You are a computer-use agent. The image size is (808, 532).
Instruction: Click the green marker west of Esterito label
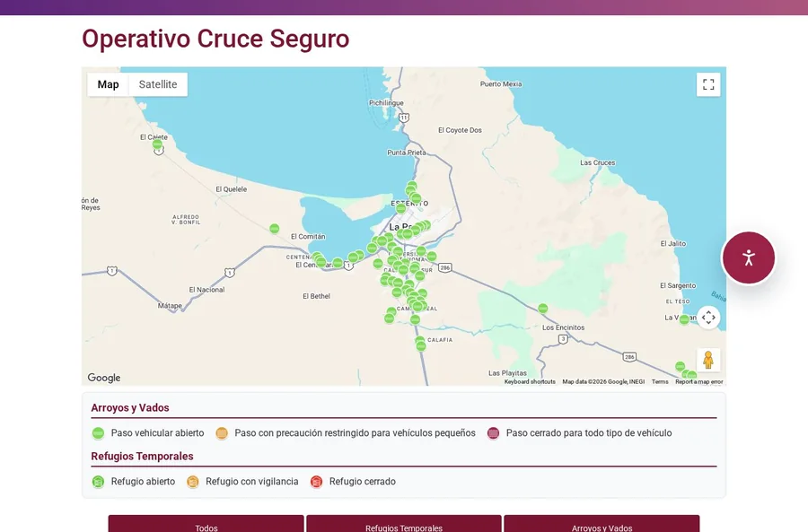coord(401,208)
